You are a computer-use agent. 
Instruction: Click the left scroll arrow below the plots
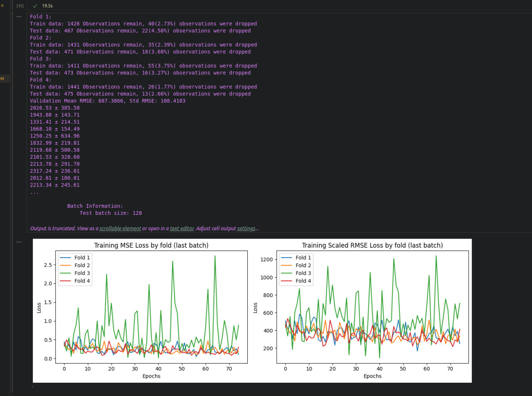click(x=32, y=386)
